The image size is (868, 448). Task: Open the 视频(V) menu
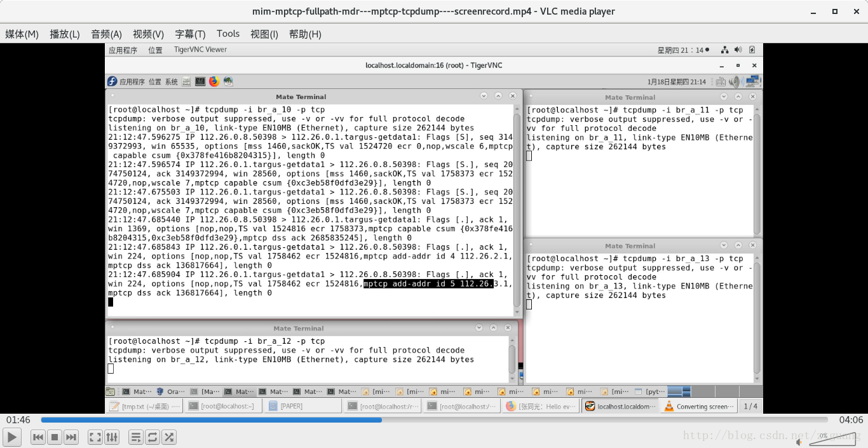pyautogui.click(x=148, y=34)
